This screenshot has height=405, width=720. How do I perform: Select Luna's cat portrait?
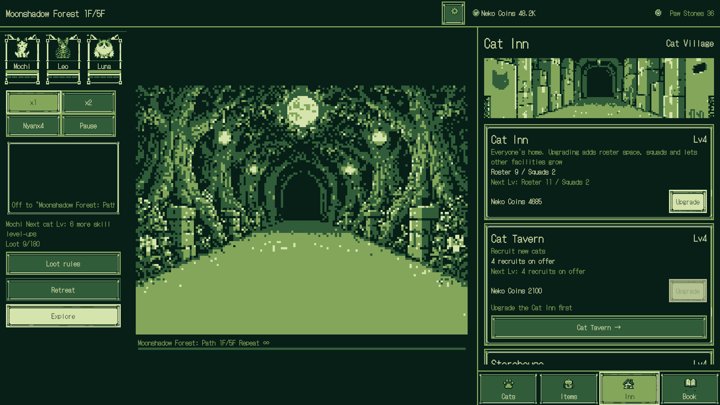104,59
